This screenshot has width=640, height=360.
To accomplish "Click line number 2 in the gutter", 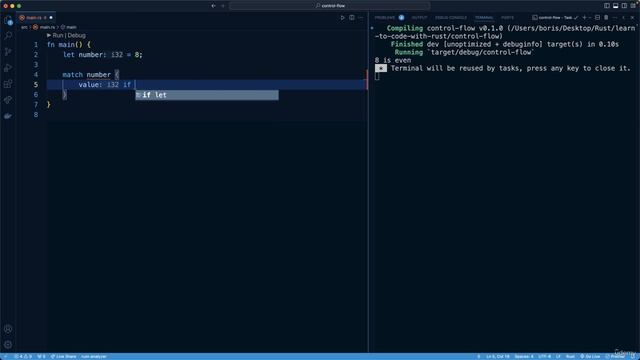I will coord(36,55).
